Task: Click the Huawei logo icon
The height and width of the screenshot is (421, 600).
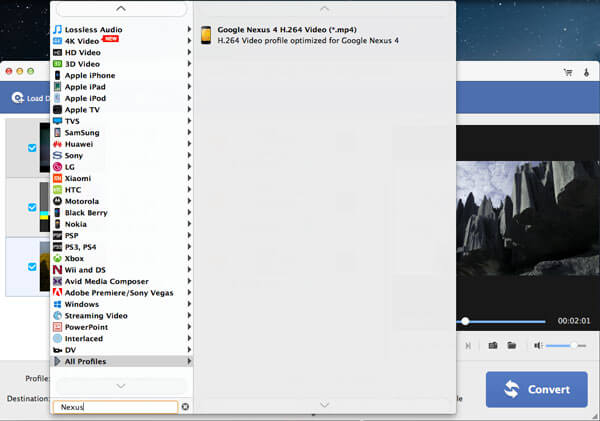Action: (57, 144)
